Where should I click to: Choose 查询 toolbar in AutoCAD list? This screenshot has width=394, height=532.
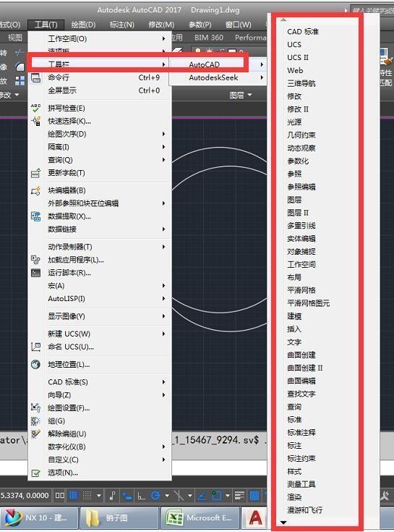(294, 407)
